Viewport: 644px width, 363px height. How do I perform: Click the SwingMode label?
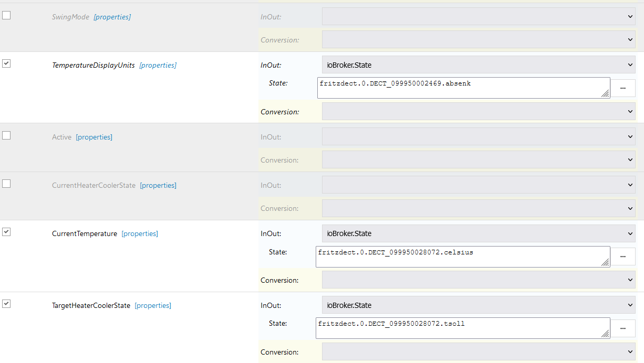(70, 17)
